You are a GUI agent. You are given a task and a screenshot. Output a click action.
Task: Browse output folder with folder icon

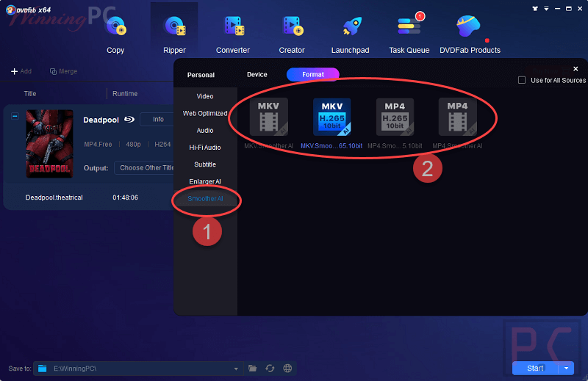click(x=252, y=369)
